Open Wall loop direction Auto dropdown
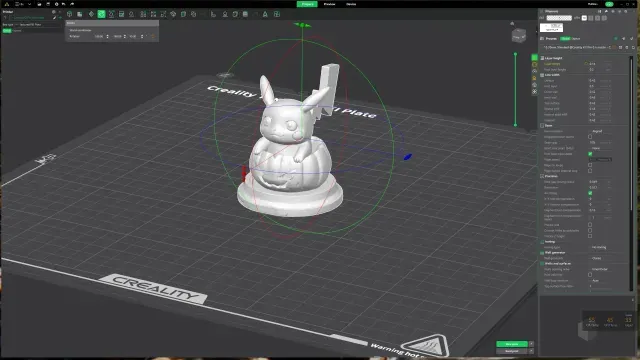The image size is (640, 360). click(600, 281)
